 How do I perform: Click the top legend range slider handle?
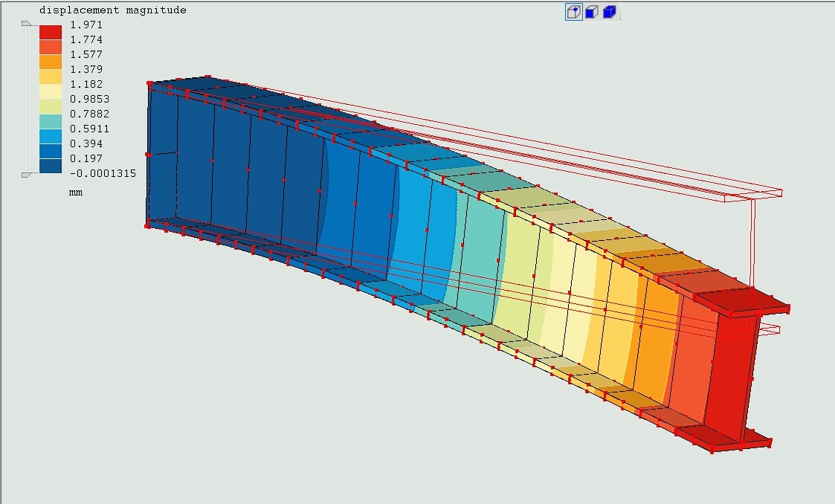tap(26, 24)
